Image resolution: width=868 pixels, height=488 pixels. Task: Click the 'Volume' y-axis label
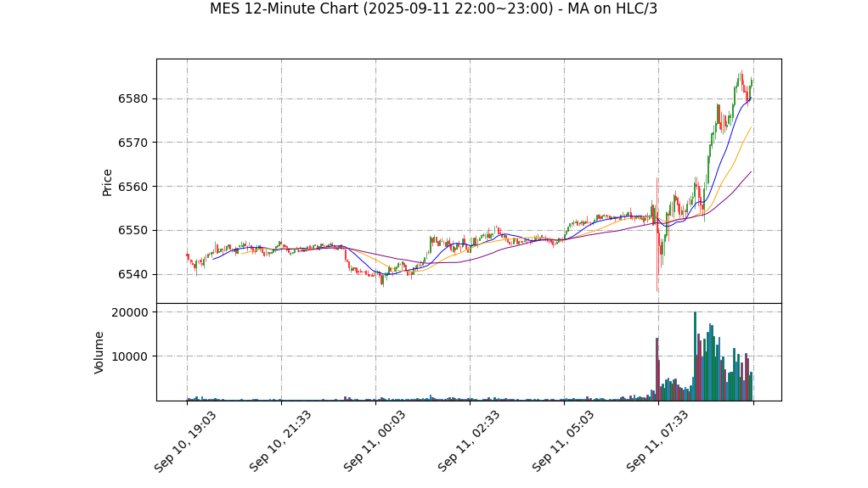tap(99, 352)
